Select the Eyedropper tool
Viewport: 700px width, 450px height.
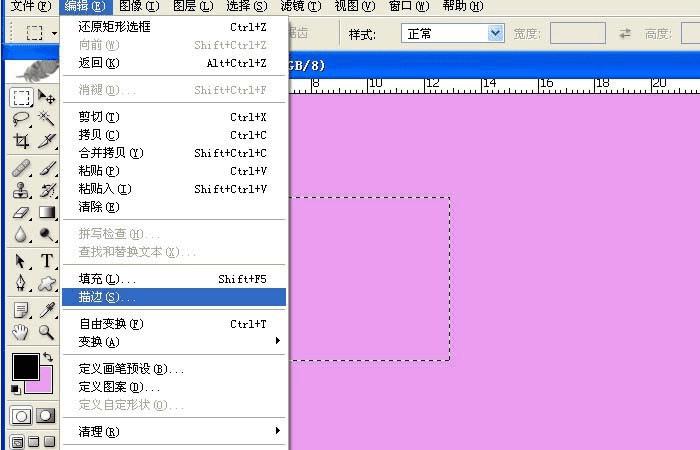tap(46, 310)
